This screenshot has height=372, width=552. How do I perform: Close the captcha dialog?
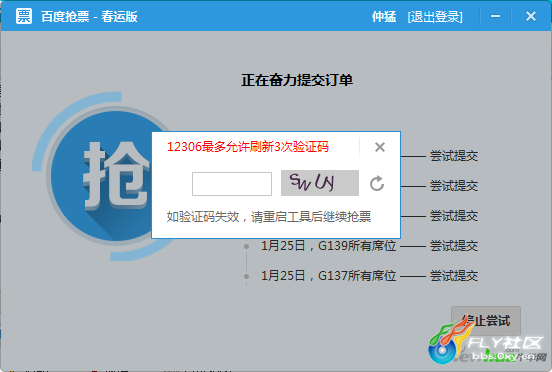click(380, 147)
